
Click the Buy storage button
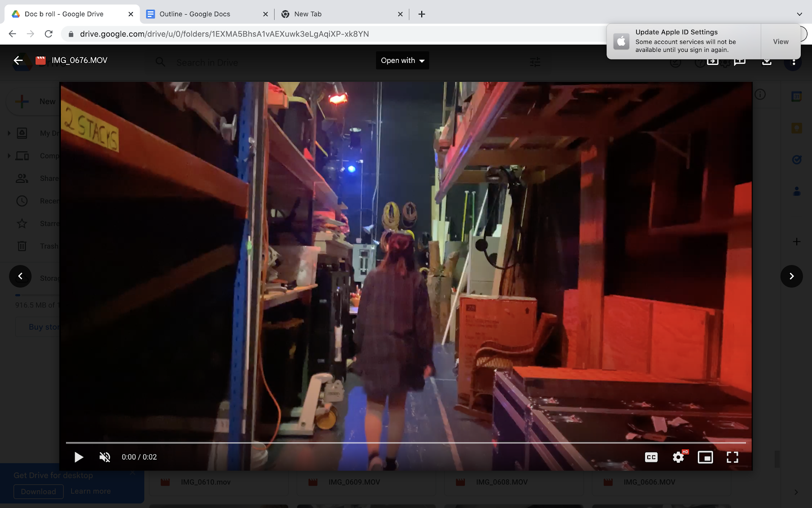pos(38,327)
